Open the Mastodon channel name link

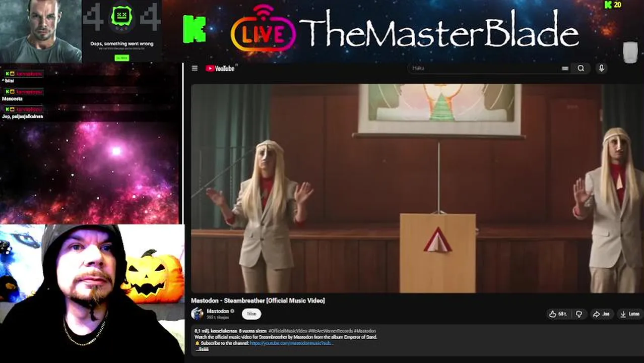pyautogui.click(x=218, y=311)
